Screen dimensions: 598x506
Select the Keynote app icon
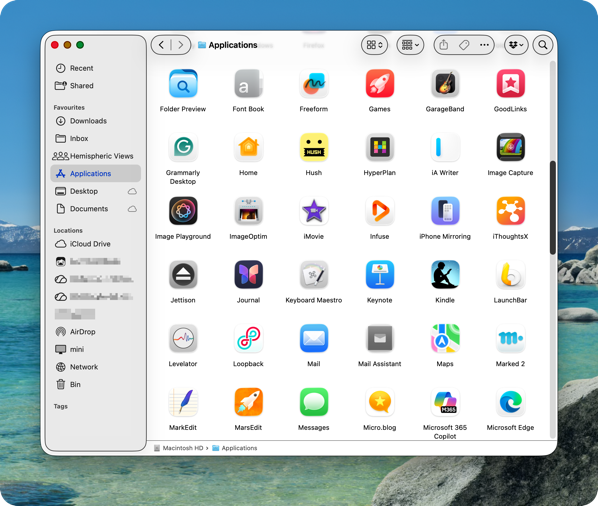pos(379,275)
